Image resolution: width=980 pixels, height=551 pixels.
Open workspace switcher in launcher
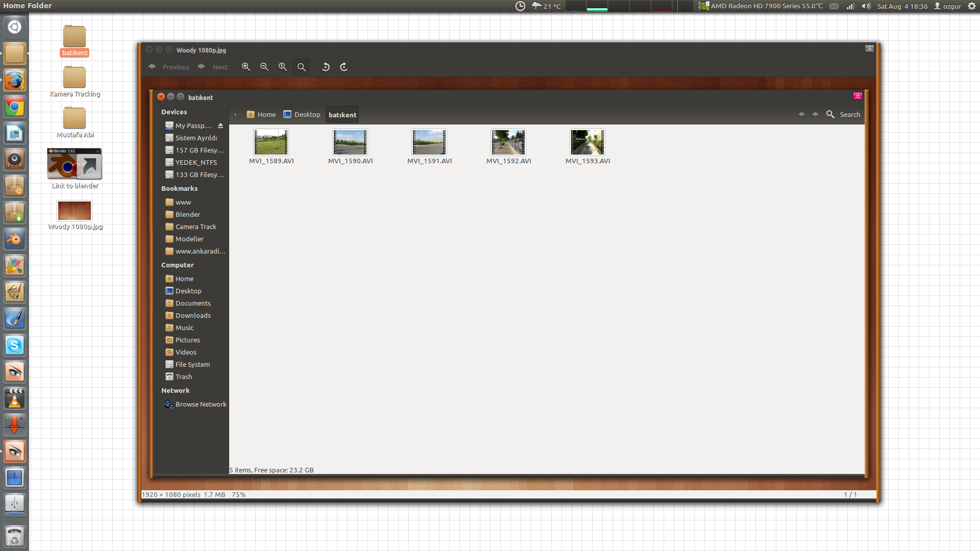point(14,478)
